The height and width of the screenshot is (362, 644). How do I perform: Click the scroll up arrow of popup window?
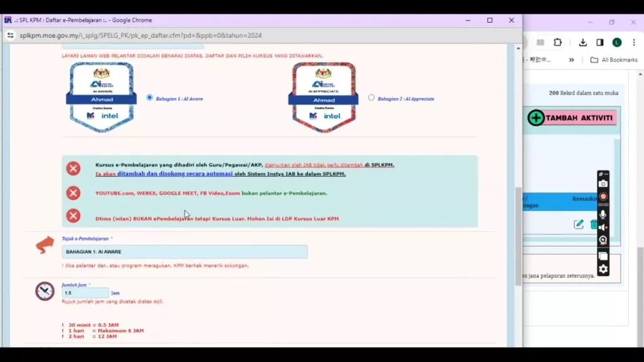pyautogui.click(x=518, y=48)
